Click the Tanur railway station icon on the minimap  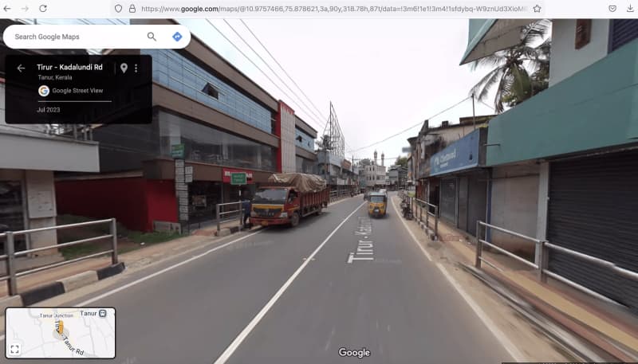pos(103,313)
